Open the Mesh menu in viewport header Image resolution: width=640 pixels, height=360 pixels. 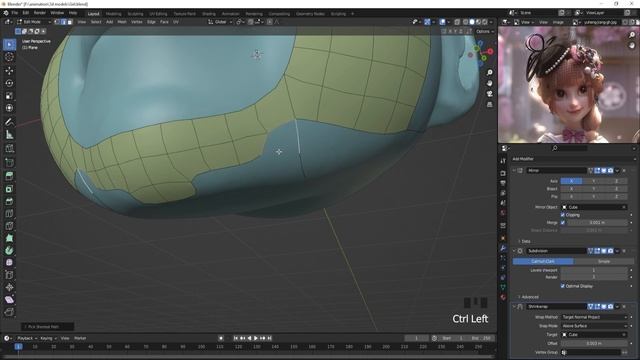[x=122, y=22]
